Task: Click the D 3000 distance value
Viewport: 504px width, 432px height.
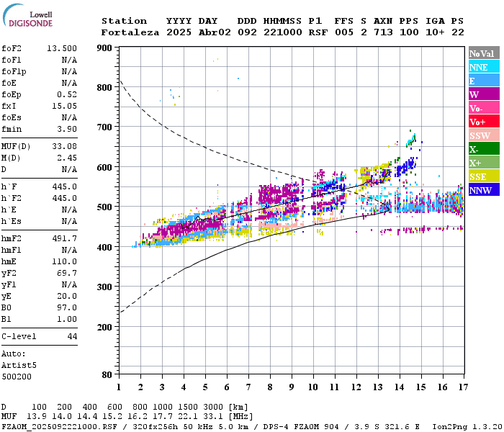Action: [213, 408]
